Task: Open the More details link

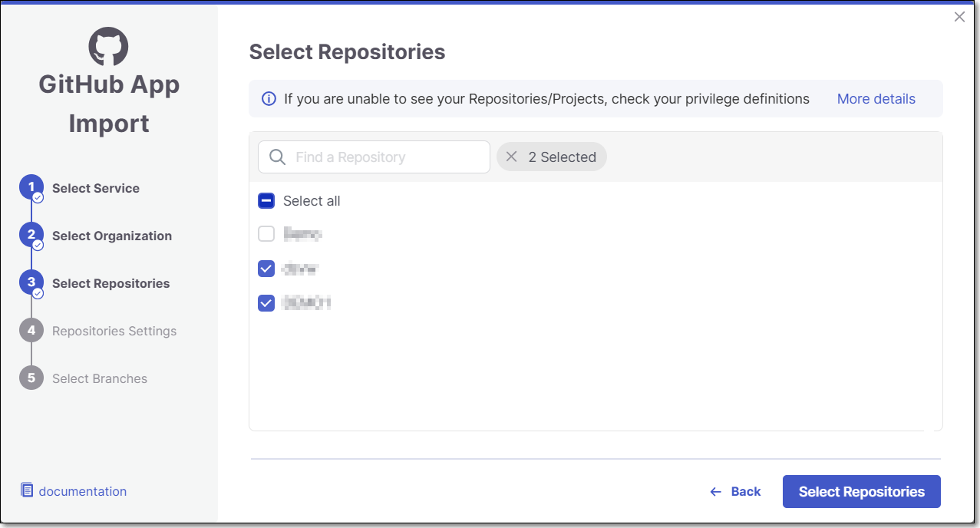Action: pos(876,99)
